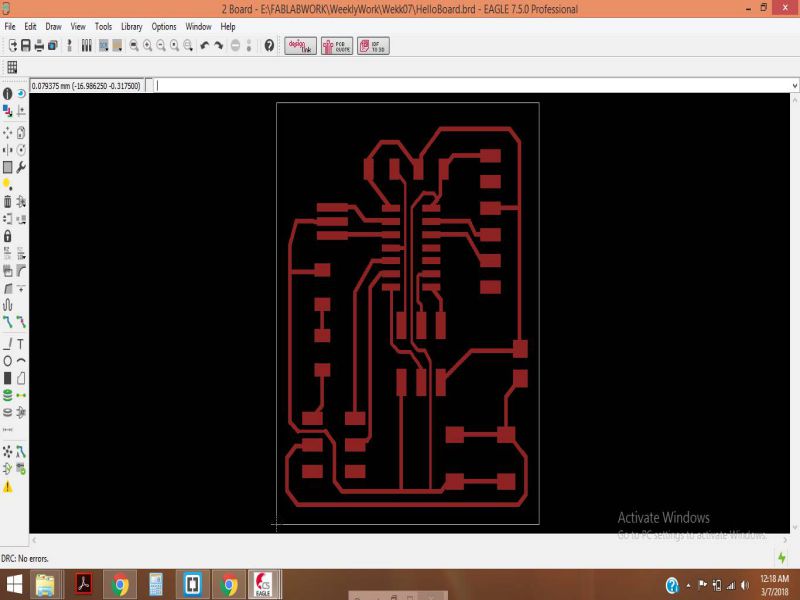
Task: Open the File menu
Action: pos(10,27)
